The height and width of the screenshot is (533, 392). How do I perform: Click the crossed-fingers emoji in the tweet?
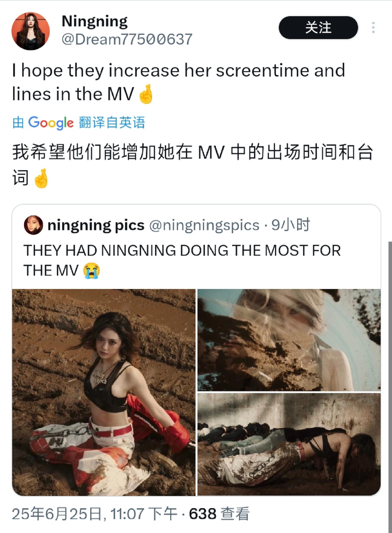click(x=146, y=94)
